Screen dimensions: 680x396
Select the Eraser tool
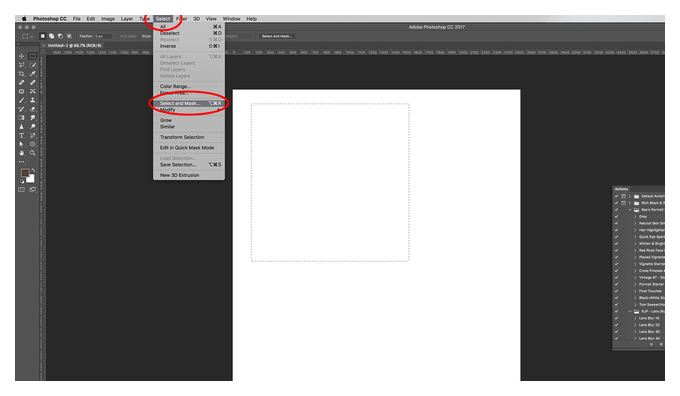(x=33, y=109)
